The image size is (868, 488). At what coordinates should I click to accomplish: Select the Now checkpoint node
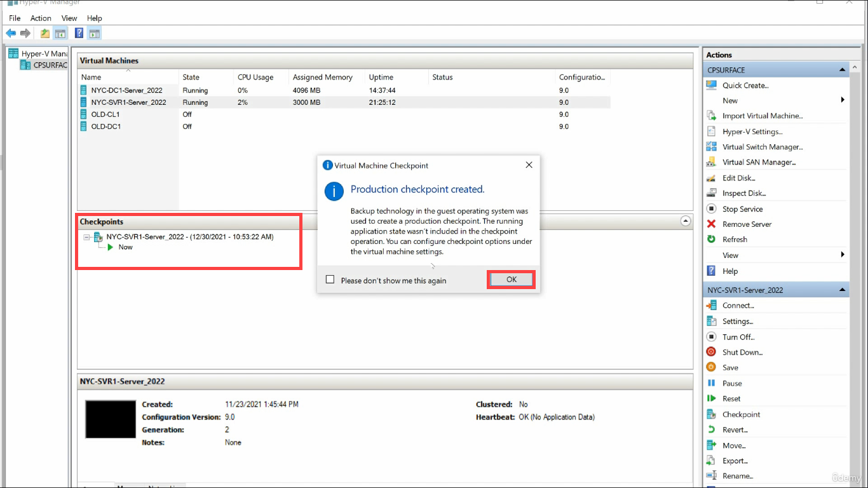(x=125, y=247)
